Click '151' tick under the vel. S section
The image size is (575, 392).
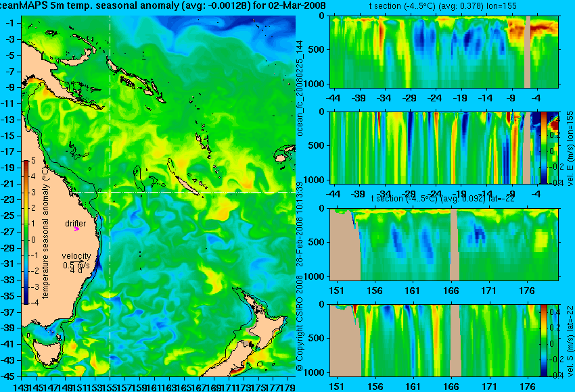(336, 387)
